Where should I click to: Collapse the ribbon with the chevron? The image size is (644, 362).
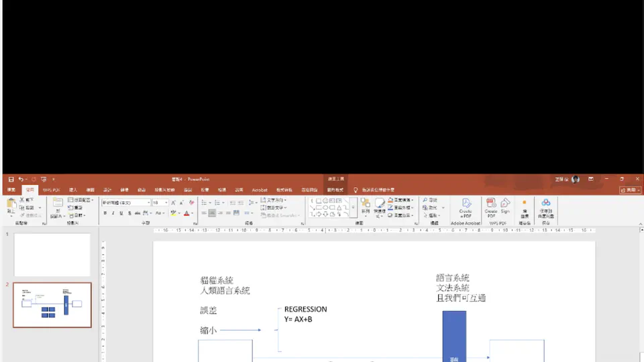640,224
